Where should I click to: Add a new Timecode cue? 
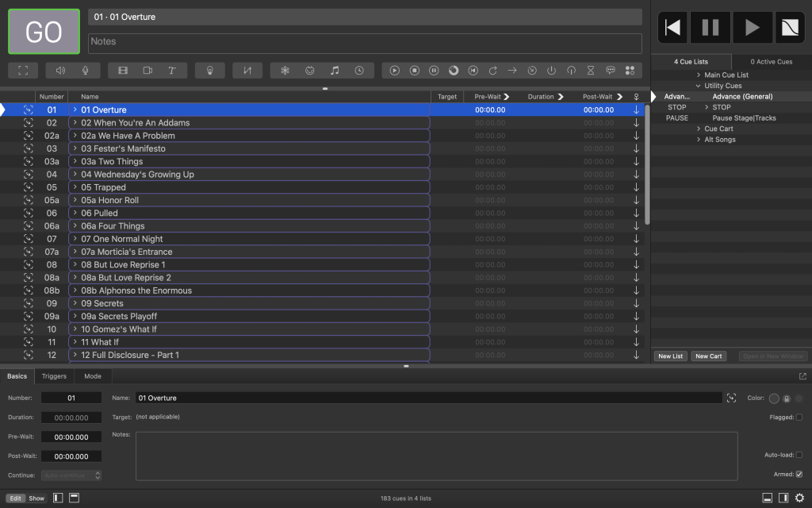pyautogui.click(x=359, y=71)
